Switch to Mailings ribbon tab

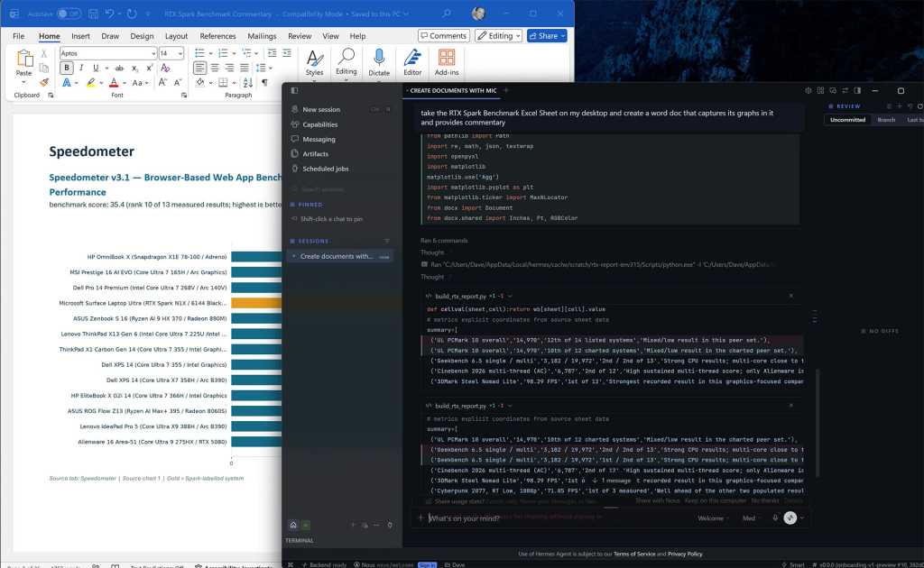tap(262, 36)
